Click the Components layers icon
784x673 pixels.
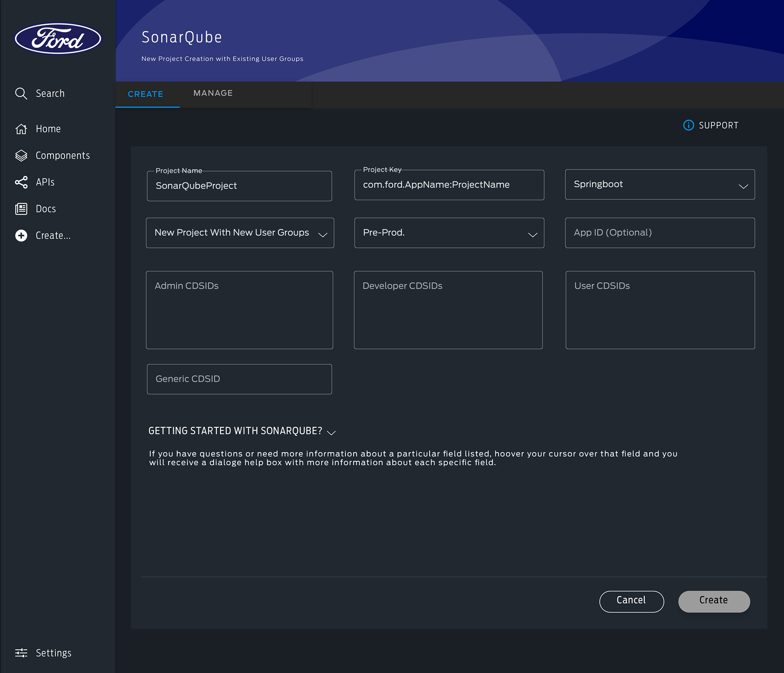tap(21, 155)
